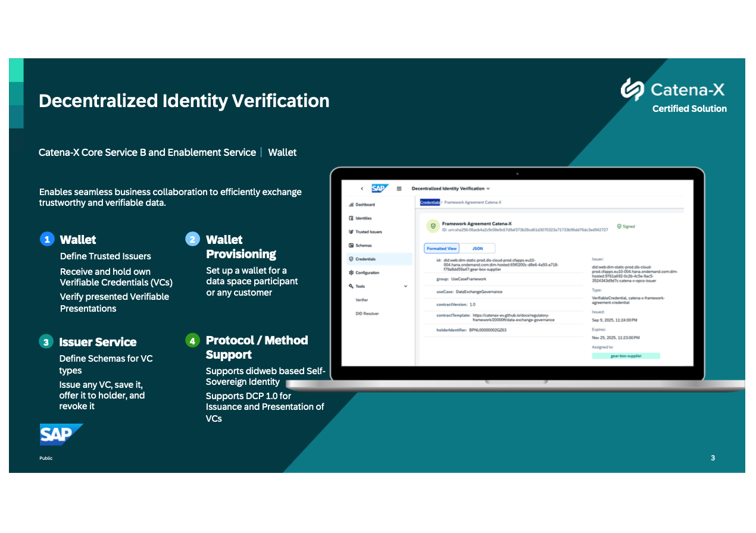
Task: Click the Verify presented Verifiable Presentations line
Action: [x=114, y=302]
